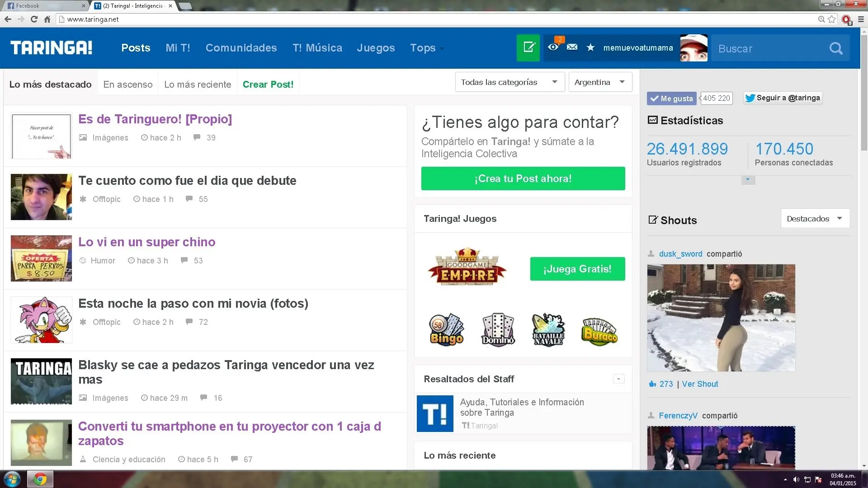The image size is (868, 488).
Task: Click ¡Crea tu Post ahora! button
Action: pos(523,178)
